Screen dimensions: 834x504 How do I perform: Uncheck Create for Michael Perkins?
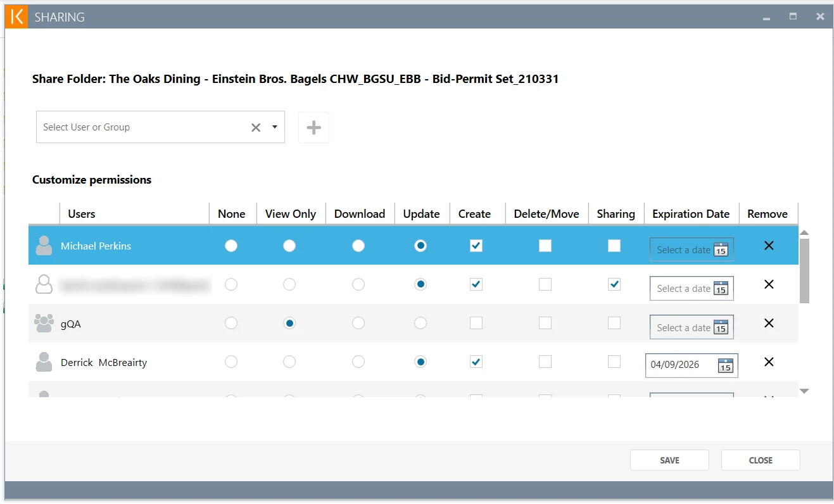coord(476,246)
